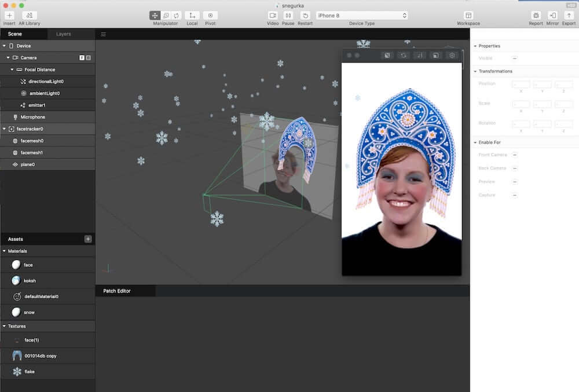This screenshot has width=579, height=392.
Task: Open the iPhone 8 device dropdown
Action: point(362,16)
